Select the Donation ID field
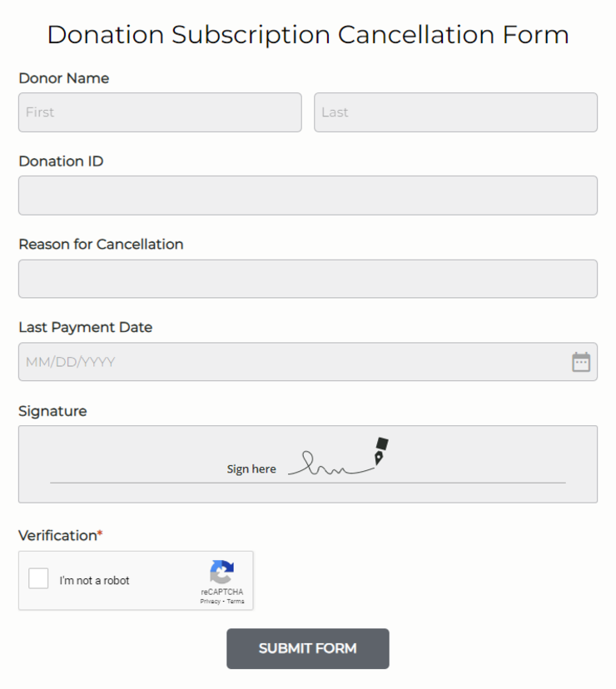This screenshot has width=616, height=689. (x=307, y=196)
